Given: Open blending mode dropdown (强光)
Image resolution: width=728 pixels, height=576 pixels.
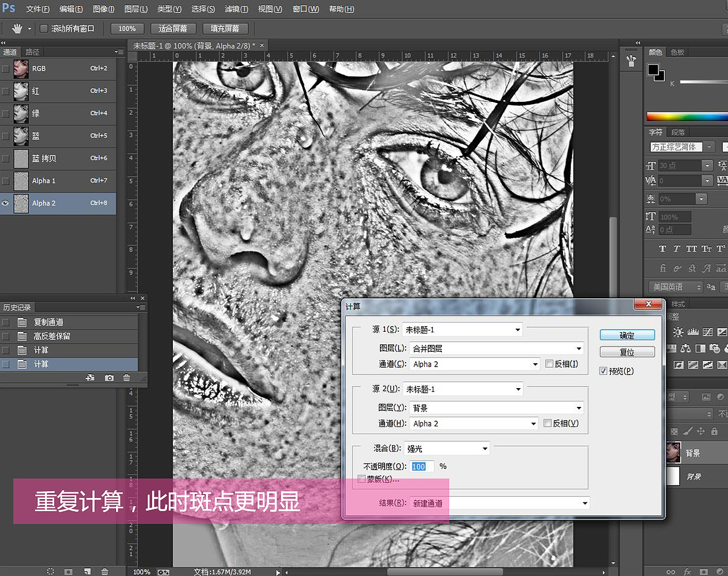Looking at the screenshot, I should [447, 449].
